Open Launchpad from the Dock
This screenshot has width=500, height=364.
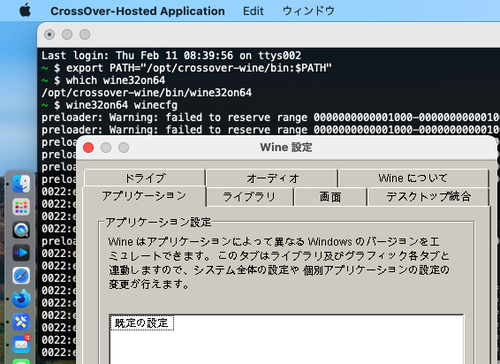(x=21, y=207)
